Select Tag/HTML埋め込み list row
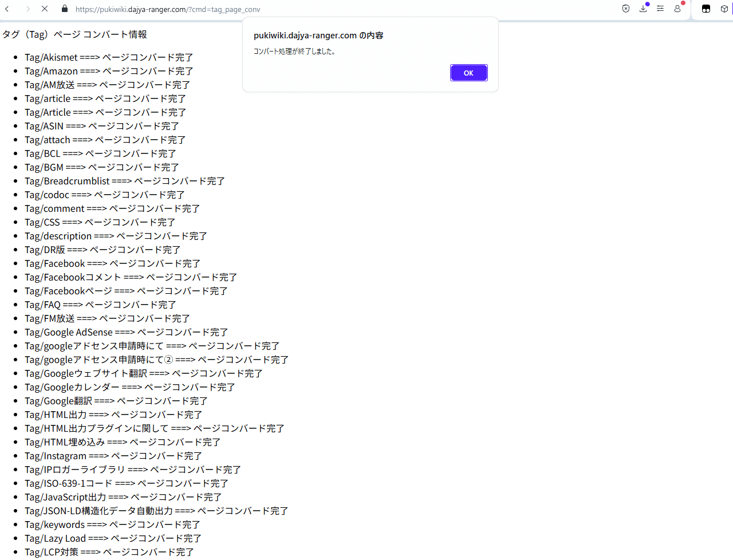This screenshot has height=560, width=733. (x=123, y=442)
